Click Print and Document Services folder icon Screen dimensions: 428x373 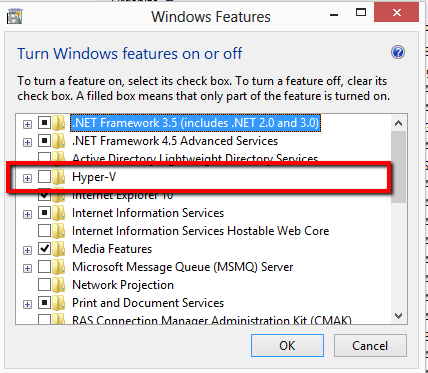tap(59, 303)
